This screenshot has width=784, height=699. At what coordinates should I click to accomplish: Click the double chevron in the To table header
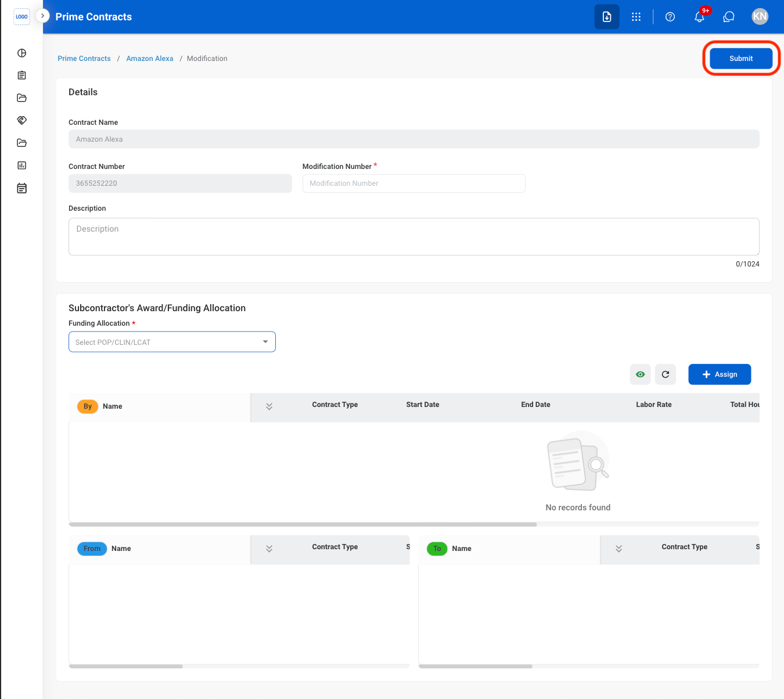(x=619, y=549)
